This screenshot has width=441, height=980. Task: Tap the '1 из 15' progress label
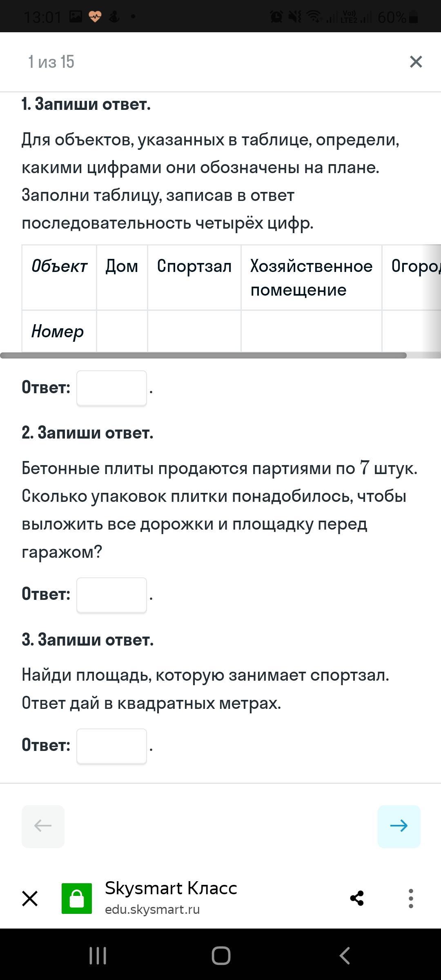point(51,62)
